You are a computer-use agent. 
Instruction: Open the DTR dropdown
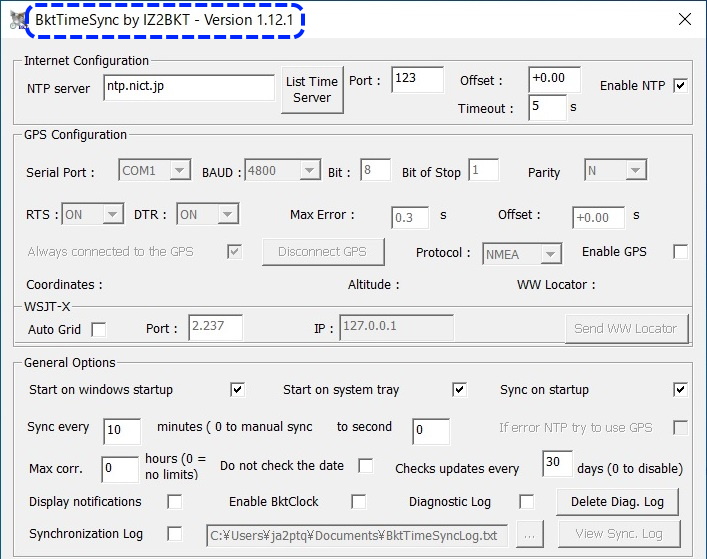pyautogui.click(x=207, y=214)
